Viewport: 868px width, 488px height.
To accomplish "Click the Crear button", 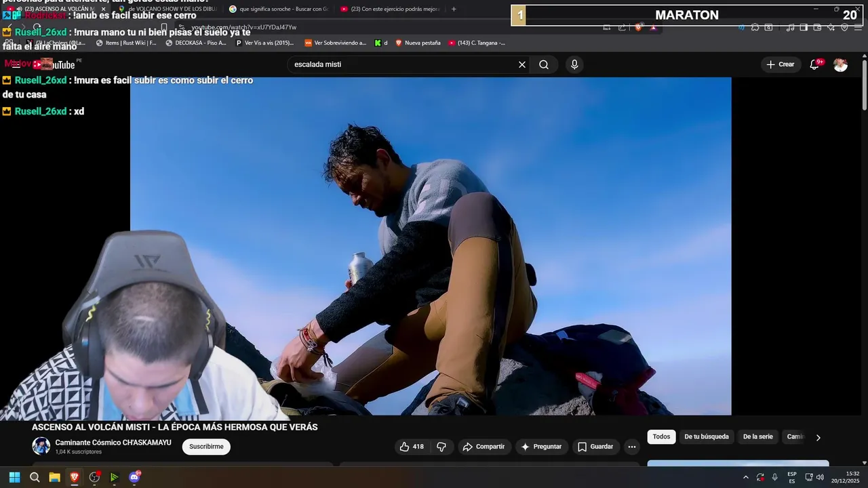I will (780, 64).
